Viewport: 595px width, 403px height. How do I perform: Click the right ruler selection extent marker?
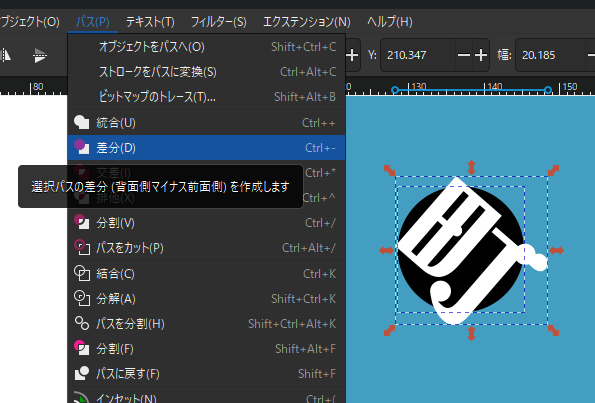point(548,90)
